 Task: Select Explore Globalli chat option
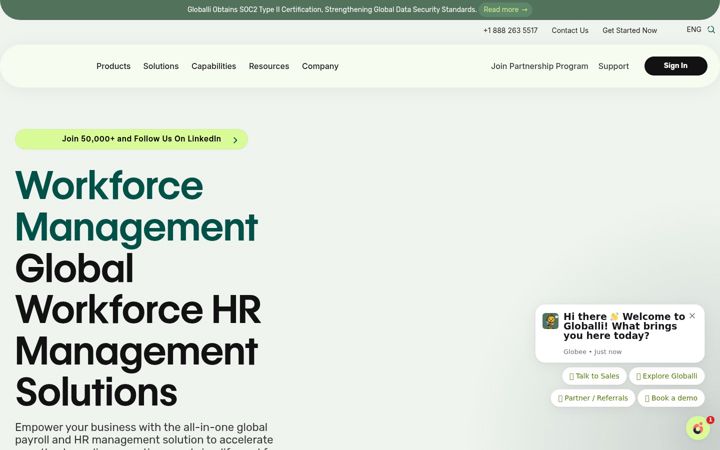pyautogui.click(x=667, y=376)
